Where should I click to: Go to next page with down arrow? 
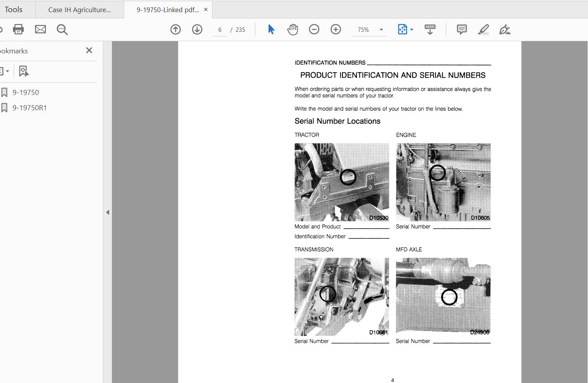(197, 29)
